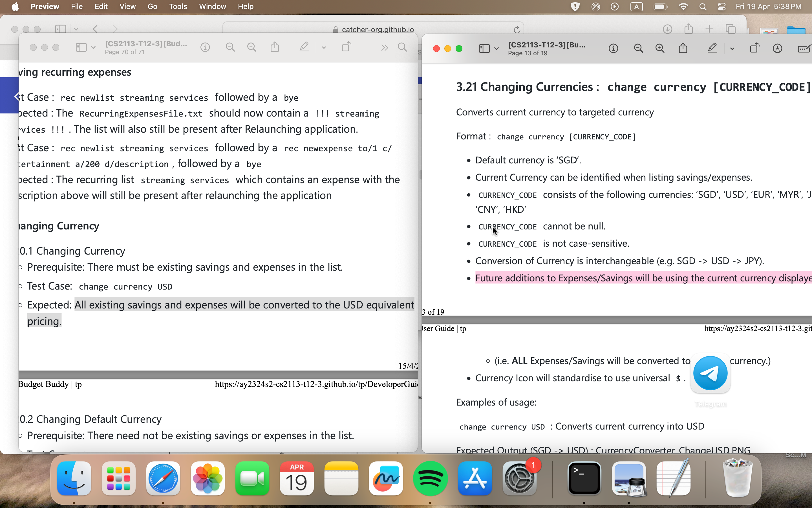Image resolution: width=812 pixels, height=508 pixels.
Task: Open Control Center in the menu bar
Action: (721, 6)
